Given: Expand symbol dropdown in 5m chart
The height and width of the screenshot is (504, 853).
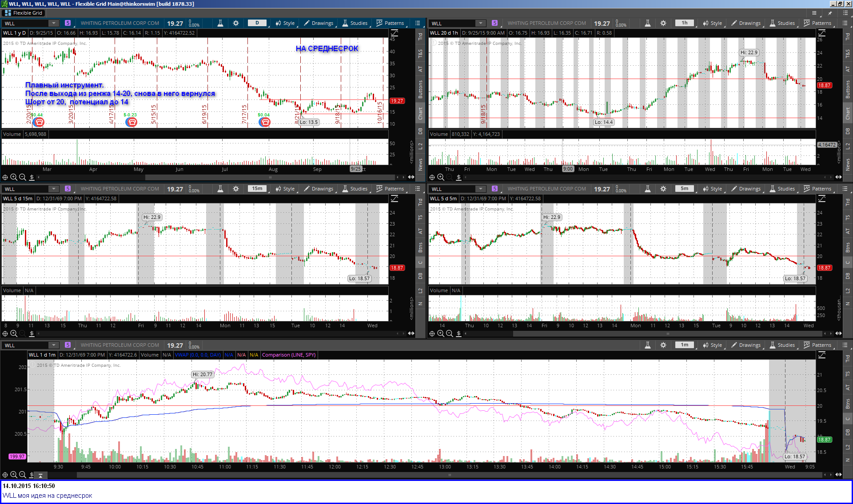Looking at the screenshot, I should point(480,189).
